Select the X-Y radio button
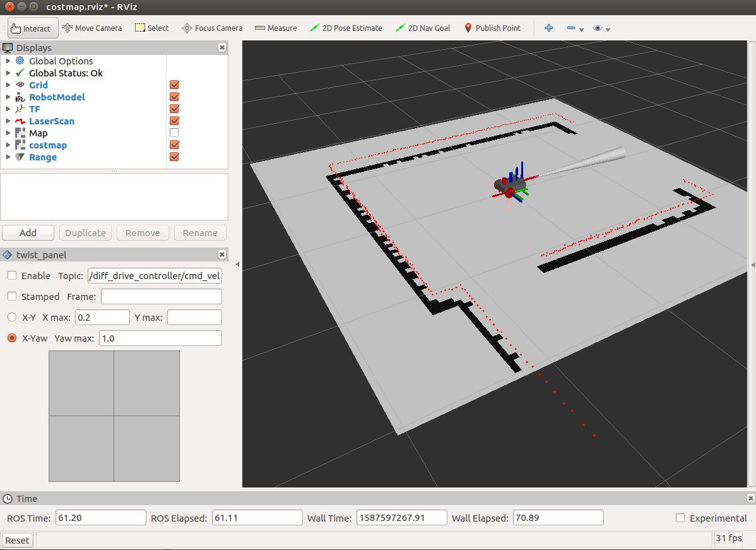The image size is (756, 550). (x=12, y=317)
